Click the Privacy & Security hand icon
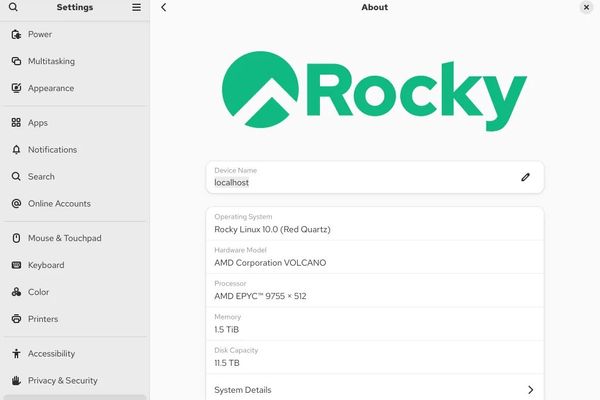Viewport: 600px width, 400px height. pos(16,380)
